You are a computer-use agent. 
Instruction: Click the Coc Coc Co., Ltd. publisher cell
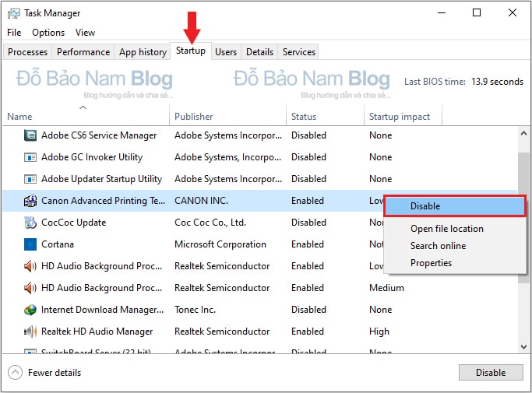coord(210,223)
